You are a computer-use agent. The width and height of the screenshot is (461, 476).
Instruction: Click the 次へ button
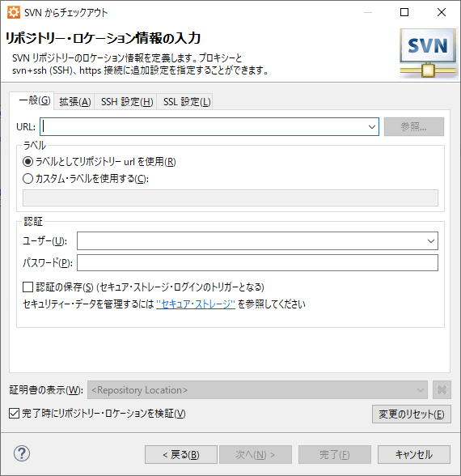[x=256, y=454]
